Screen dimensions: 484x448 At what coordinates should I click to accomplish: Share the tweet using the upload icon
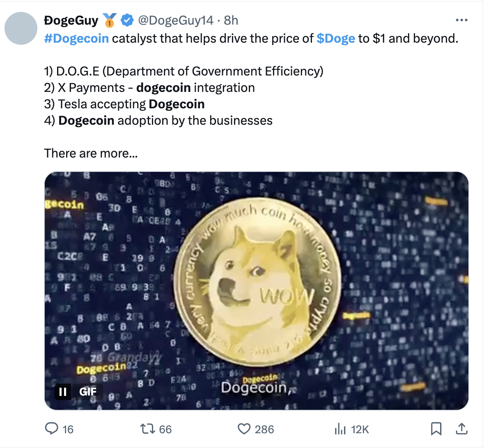pos(461,429)
